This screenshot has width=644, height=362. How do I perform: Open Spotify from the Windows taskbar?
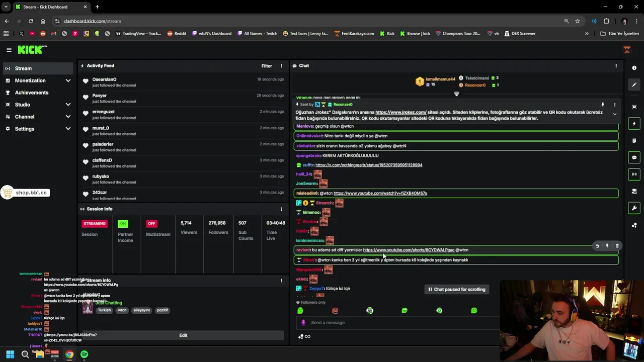(x=84, y=354)
